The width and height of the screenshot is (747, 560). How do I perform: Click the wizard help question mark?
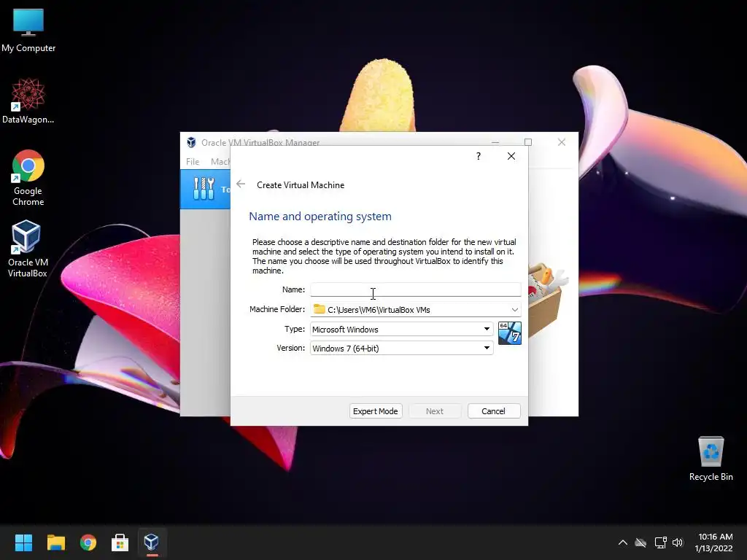point(479,156)
